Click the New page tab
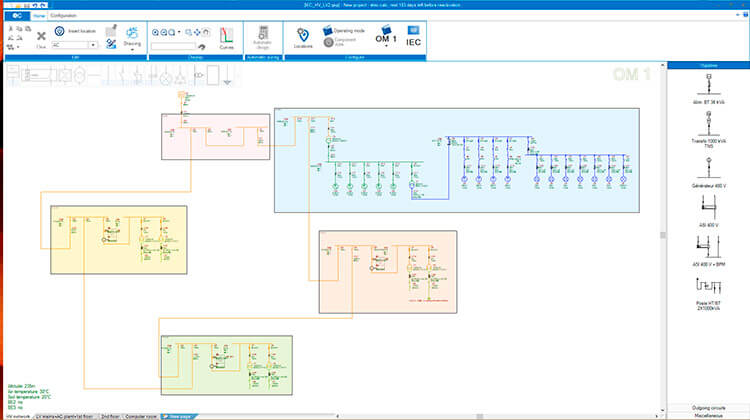The height and width of the screenshot is (420, 750). click(x=178, y=417)
